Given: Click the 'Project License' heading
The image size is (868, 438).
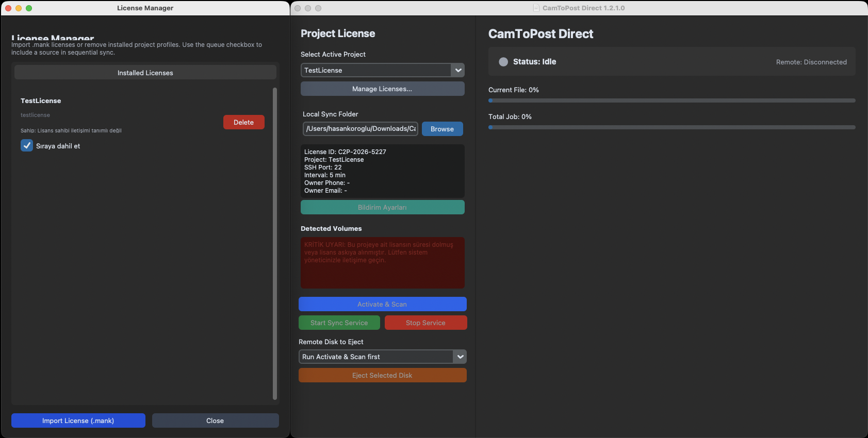Looking at the screenshot, I should [x=338, y=33].
